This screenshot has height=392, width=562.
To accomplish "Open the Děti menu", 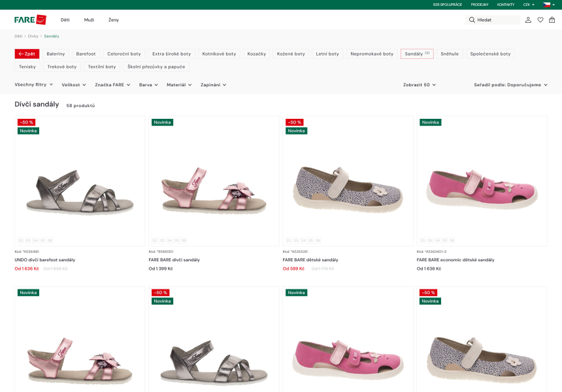I will [x=65, y=20].
